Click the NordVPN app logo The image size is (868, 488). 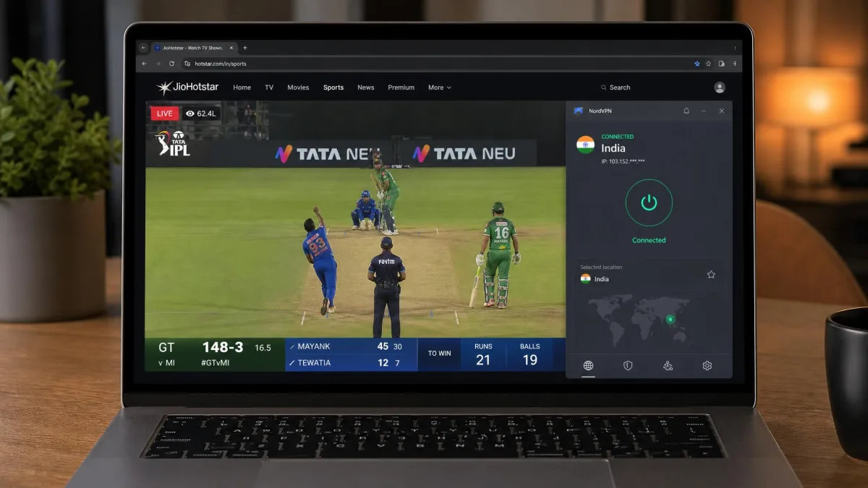(578, 111)
